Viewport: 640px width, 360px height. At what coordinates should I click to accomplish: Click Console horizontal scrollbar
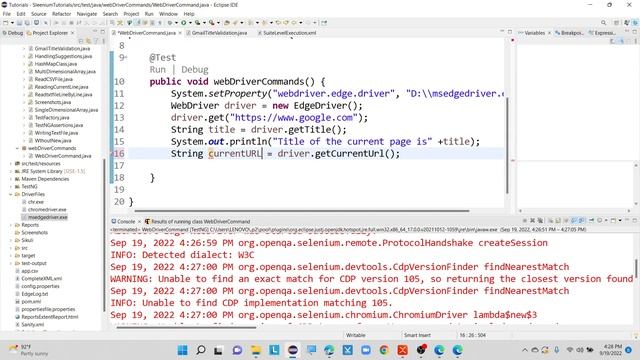186,327
